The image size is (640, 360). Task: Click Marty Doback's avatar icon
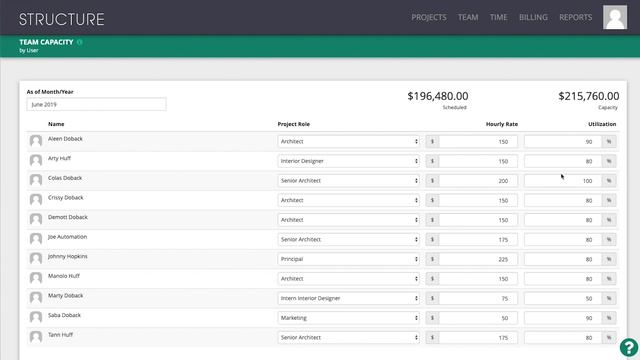click(36, 298)
